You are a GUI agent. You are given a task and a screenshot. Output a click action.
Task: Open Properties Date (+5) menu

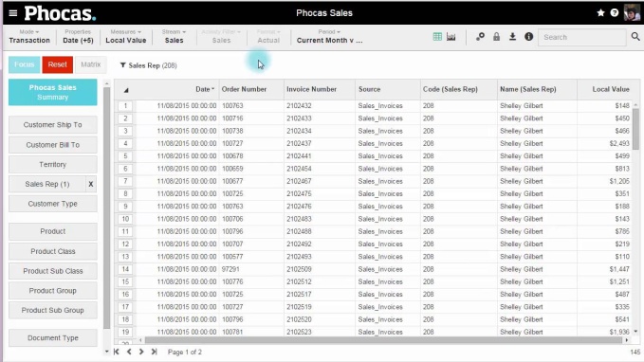pos(78,36)
